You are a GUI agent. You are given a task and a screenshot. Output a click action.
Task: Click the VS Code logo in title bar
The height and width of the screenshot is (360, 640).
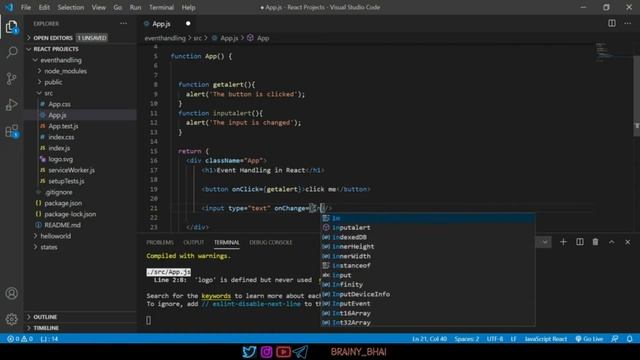click(x=9, y=7)
